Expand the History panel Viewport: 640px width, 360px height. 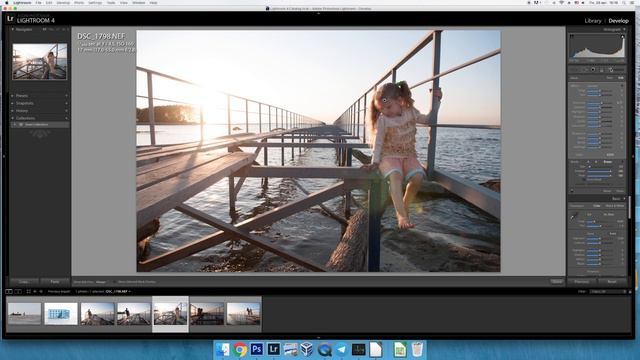(12, 111)
